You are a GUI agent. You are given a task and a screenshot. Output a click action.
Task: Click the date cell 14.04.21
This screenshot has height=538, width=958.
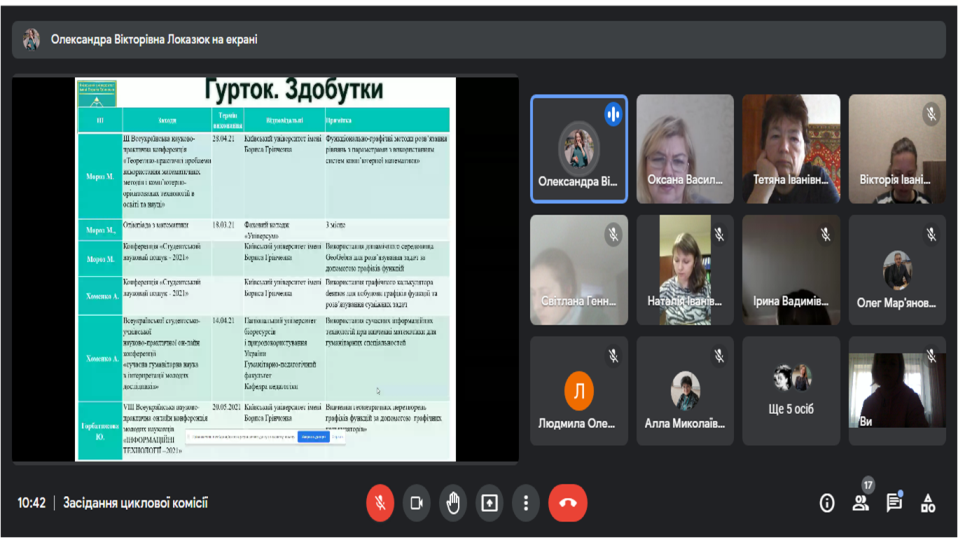[227, 358]
